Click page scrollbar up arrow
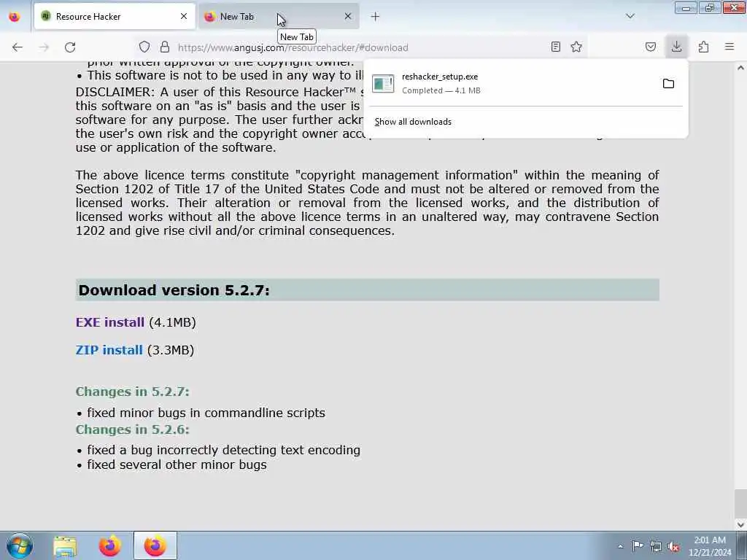This screenshot has height=560, width=747. (x=740, y=68)
